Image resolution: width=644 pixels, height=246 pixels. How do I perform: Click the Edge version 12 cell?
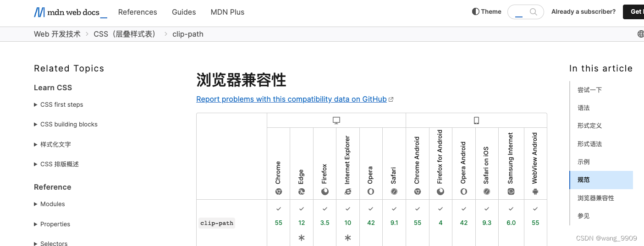[x=302, y=223]
